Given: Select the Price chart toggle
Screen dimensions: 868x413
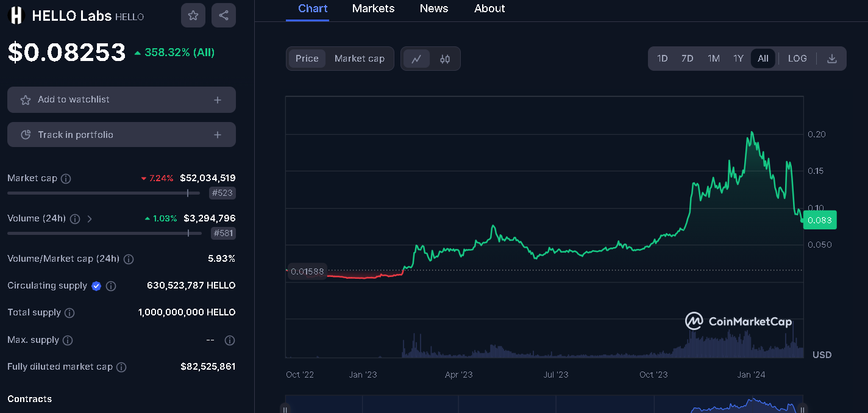Looking at the screenshot, I should click(307, 59).
